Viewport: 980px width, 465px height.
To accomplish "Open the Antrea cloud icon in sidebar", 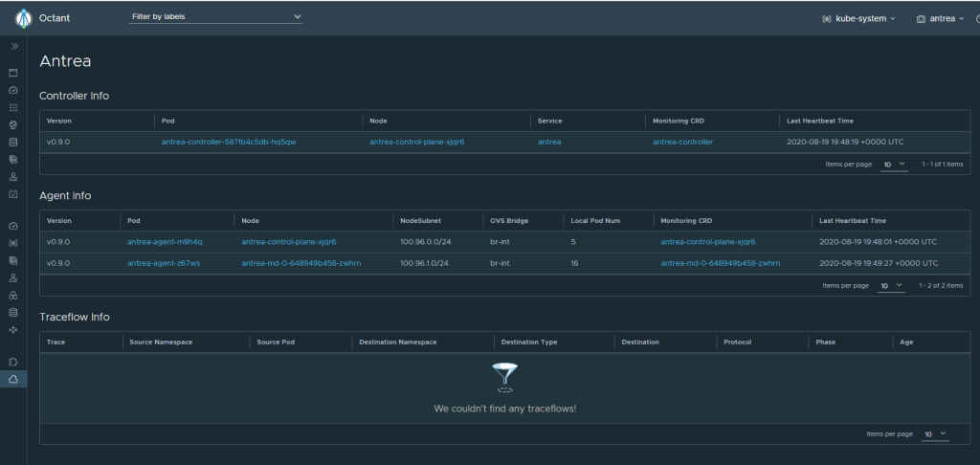I will tap(13, 380).
